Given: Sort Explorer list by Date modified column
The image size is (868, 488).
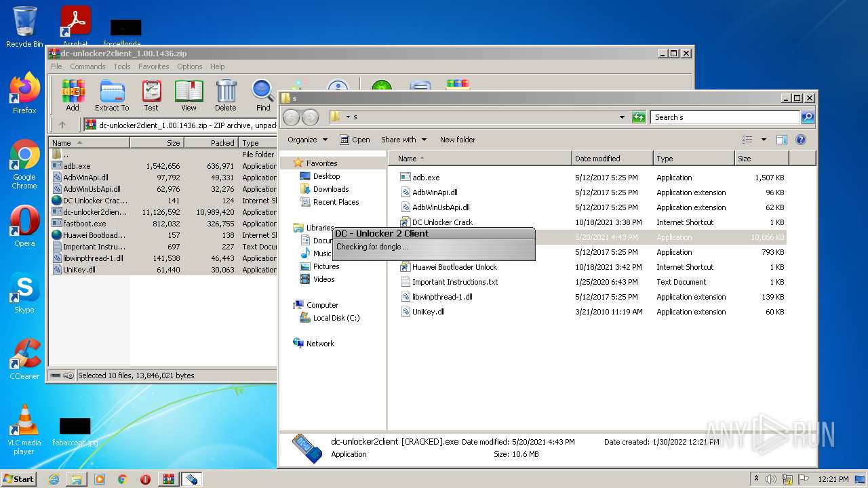Looking at the screenshot, I should click(x=612, y=159).
